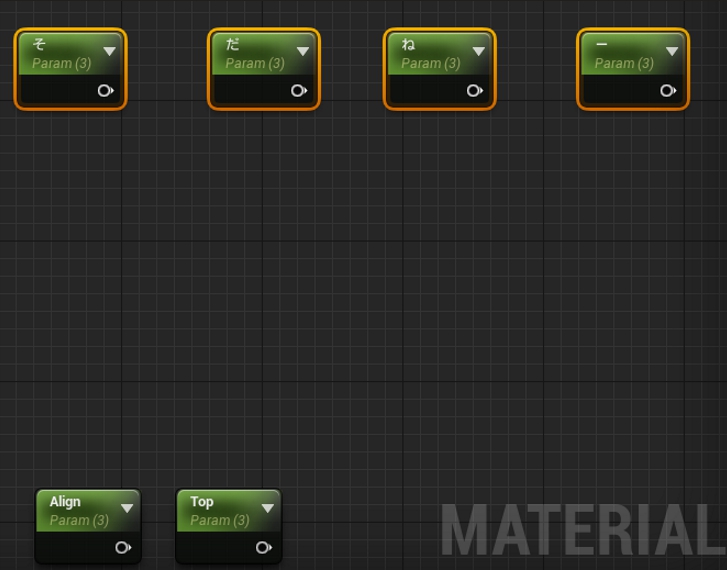Select the だ node title
Viewport: 727px width, 570px height.
pyautogui.click(x=232, y=44)
